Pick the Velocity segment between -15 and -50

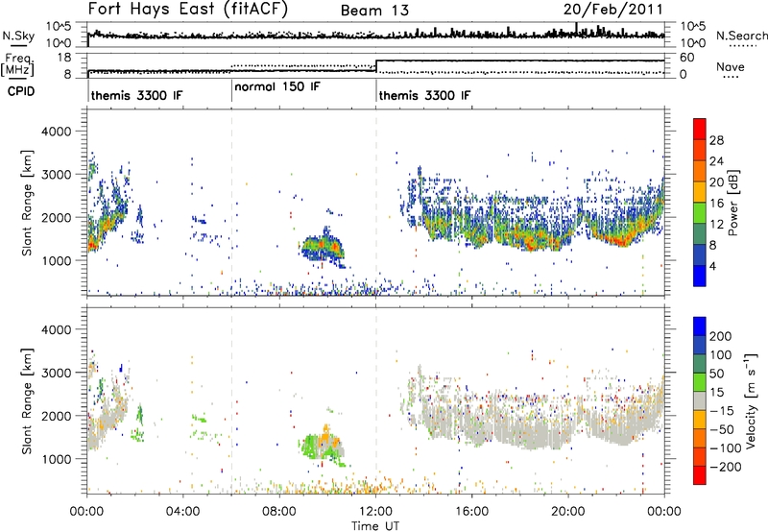(700, 420)
